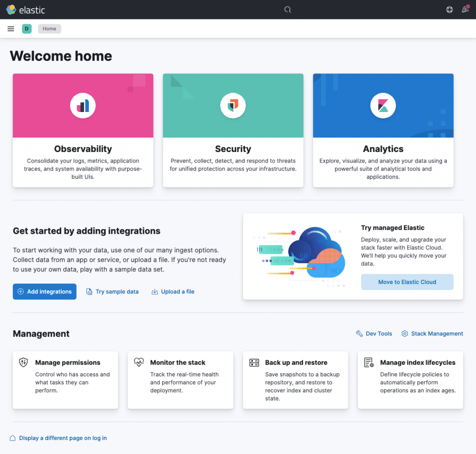
Task: Open the global search magnifier icon
Action: tap(287, 10)
